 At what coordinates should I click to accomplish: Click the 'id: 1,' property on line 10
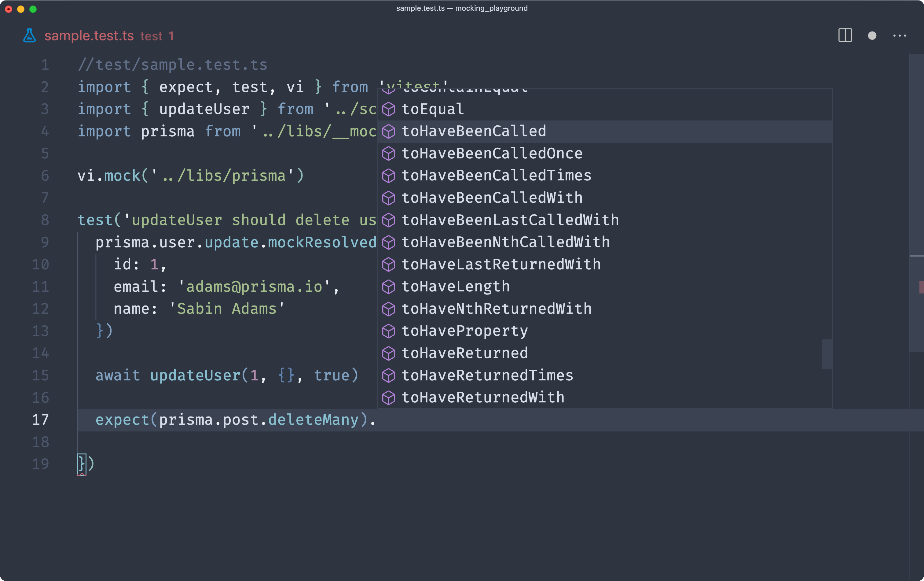coord(140,265)
